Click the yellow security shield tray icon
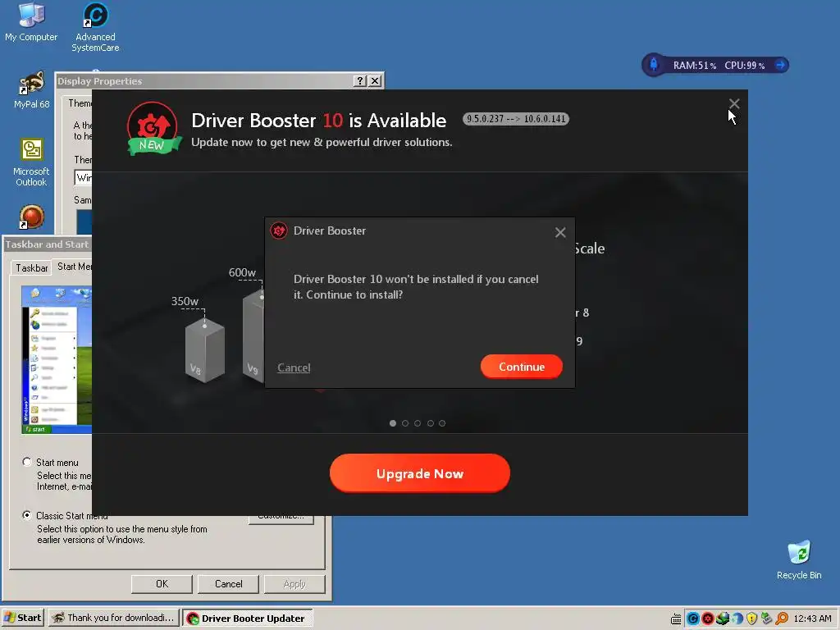Viewport: 840px width, 630px height. pyautogui.click(x=751, y=619)
